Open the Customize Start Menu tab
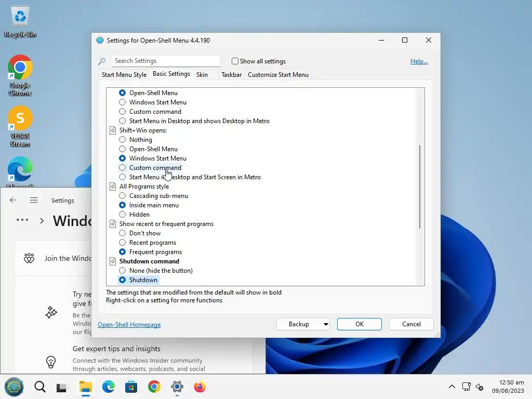The image size is (532, 399). [278, 75]
